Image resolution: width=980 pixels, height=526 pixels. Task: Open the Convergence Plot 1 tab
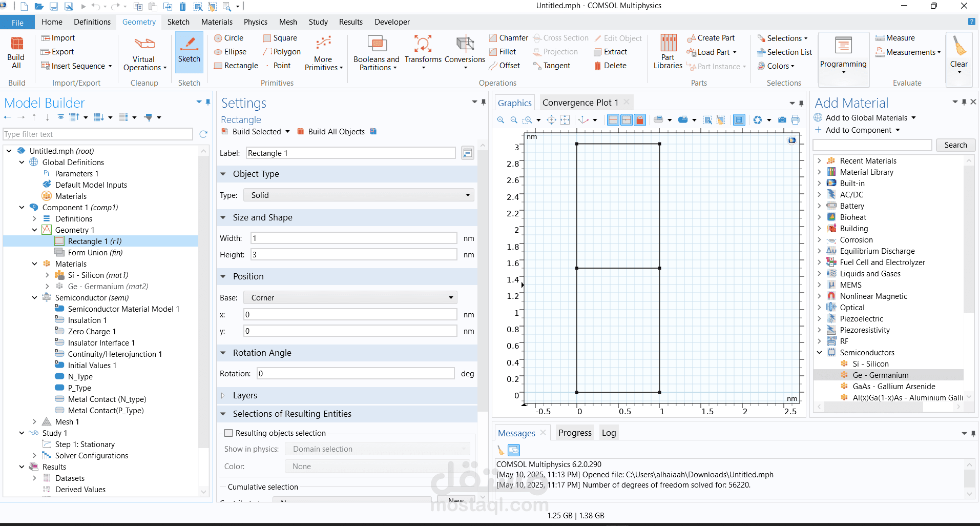point(580,103)
